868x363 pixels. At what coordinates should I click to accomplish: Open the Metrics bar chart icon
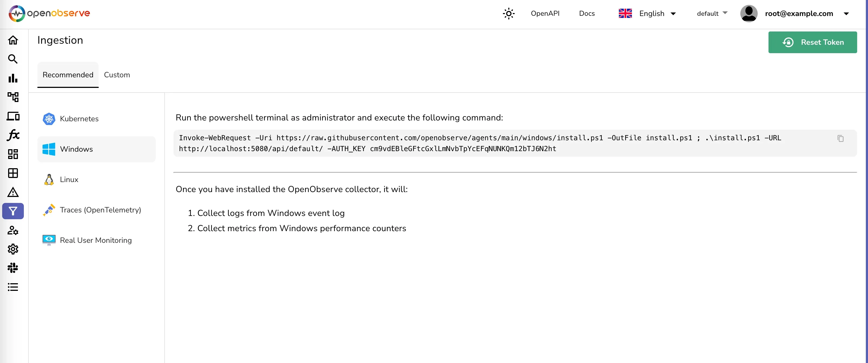click(x=13, y=78)
